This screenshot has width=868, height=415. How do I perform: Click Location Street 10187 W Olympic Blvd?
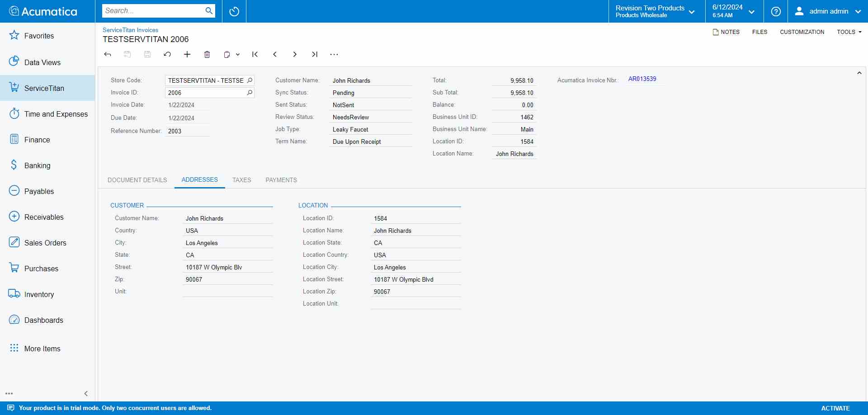click(415, 279)
